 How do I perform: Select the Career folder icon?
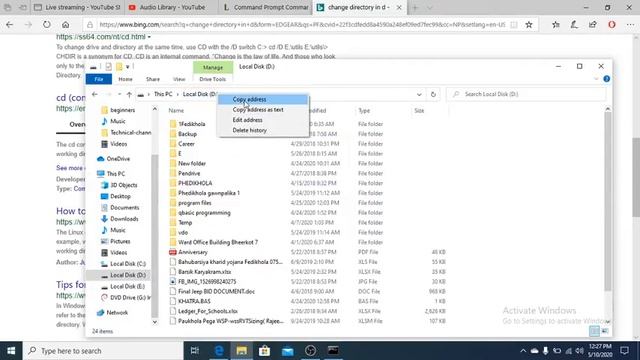pos(173,144)
